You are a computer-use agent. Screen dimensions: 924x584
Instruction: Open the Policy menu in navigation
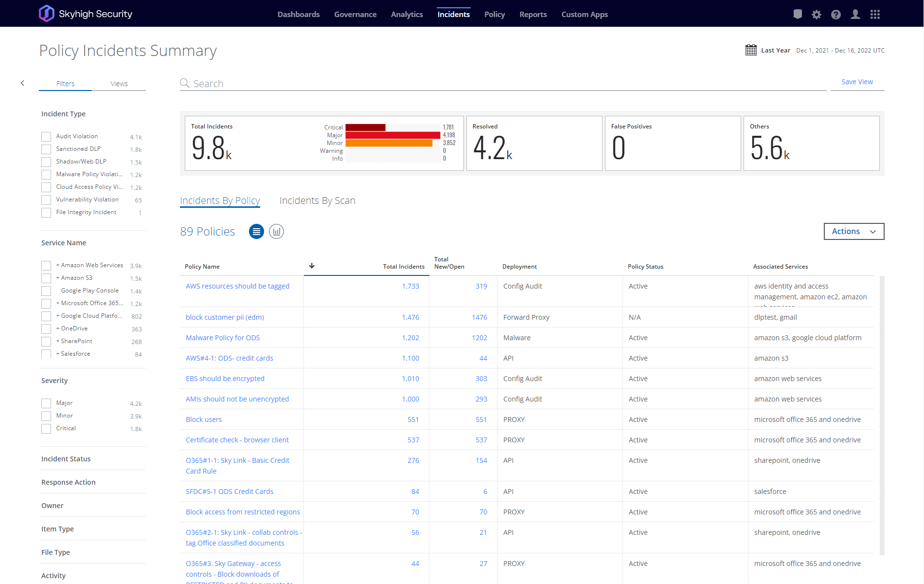494,15
